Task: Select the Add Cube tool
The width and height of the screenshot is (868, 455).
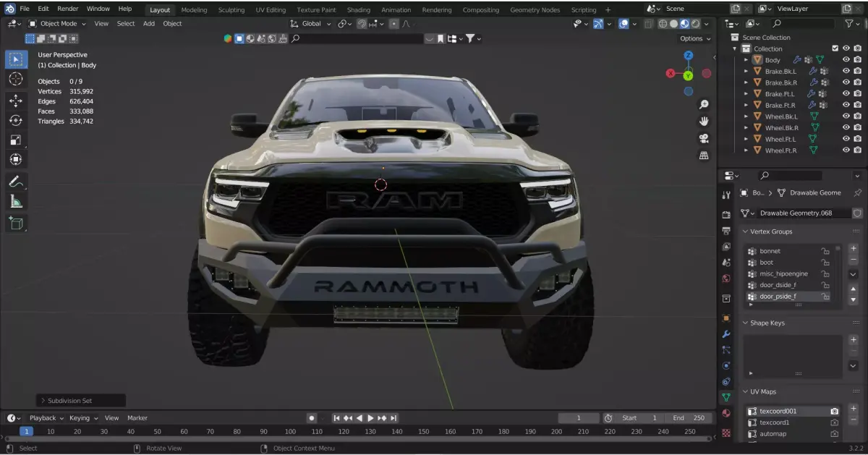Action: coord(16,224)
